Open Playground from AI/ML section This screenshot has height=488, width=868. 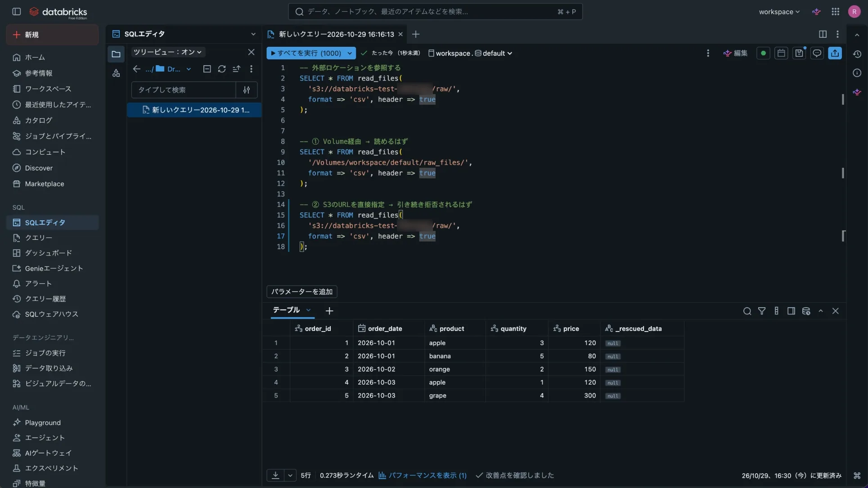click(x=52, y=422)
